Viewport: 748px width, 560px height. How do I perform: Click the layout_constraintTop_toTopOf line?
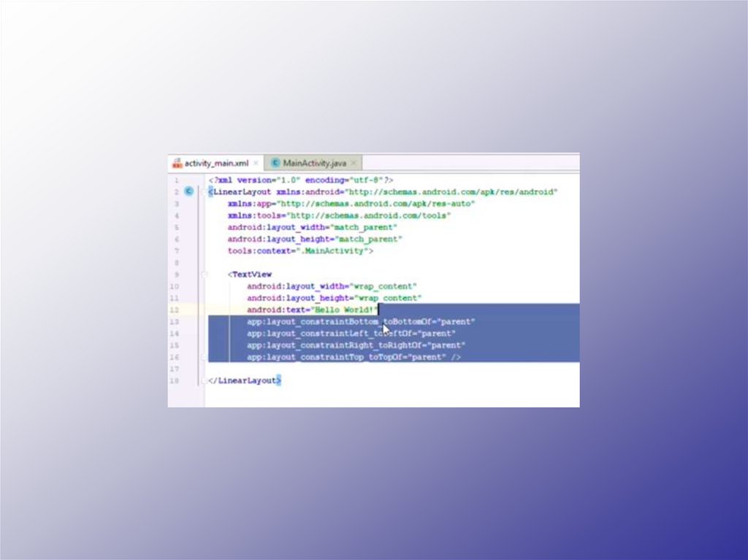354,357
